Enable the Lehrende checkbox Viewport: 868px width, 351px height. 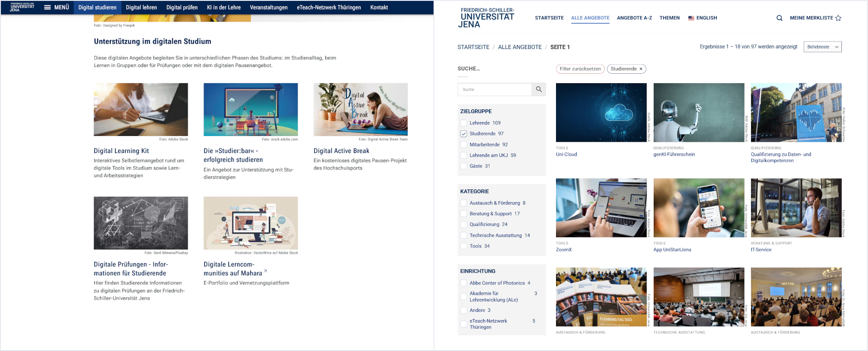pyautogui.click(x=463, y=123)
